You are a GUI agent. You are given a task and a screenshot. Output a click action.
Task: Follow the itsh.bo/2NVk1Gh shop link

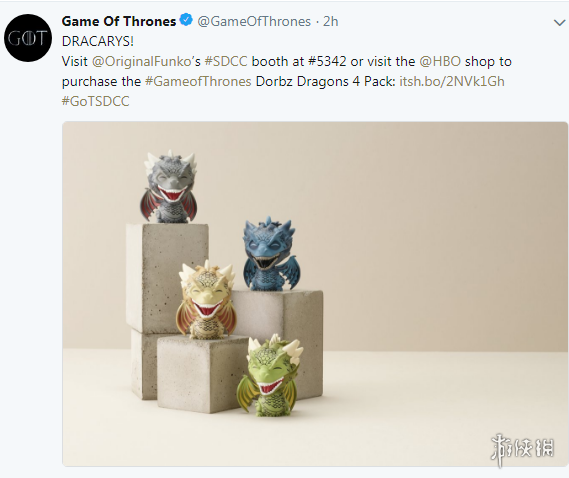[452, 81]
